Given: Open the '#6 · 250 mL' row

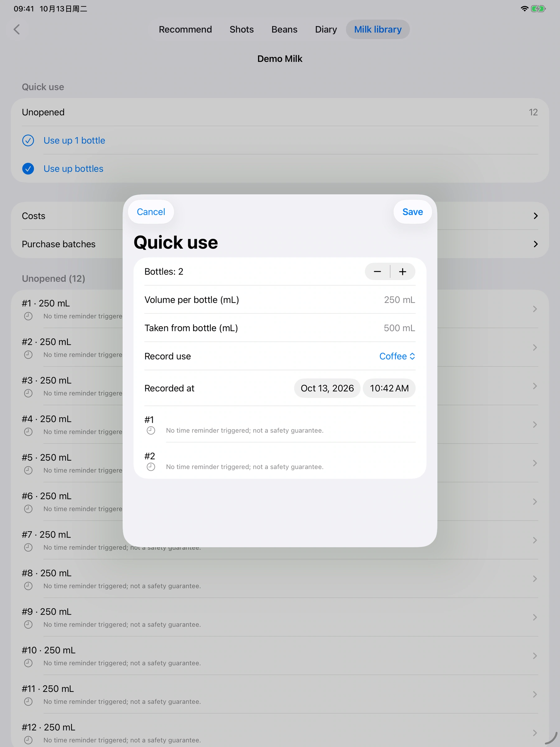Looking at the screenshot, I should [280, 501].
